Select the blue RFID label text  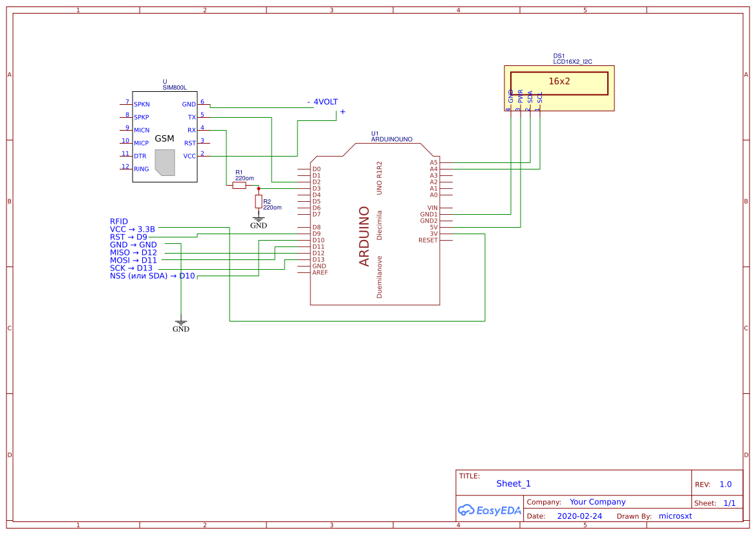click(119, 221)
